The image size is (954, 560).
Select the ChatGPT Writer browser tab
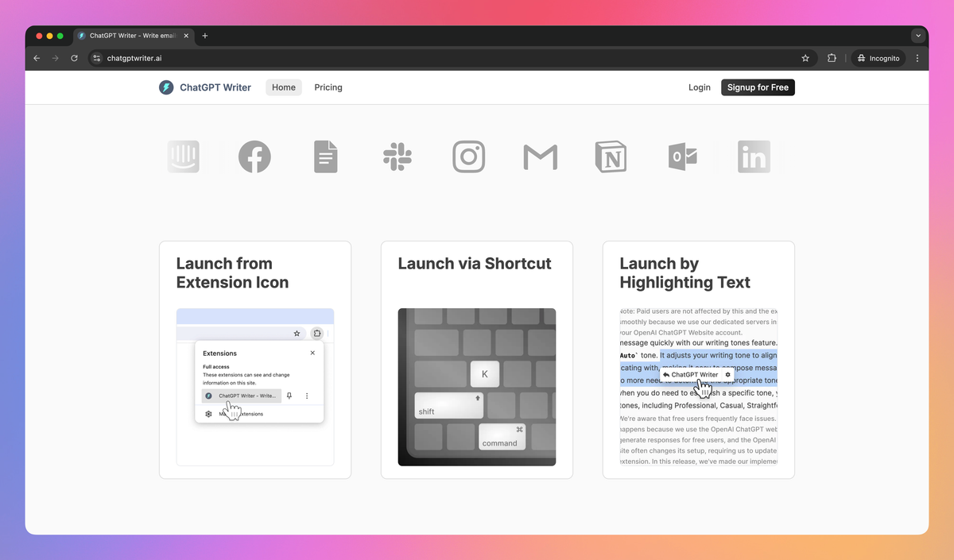134,36
